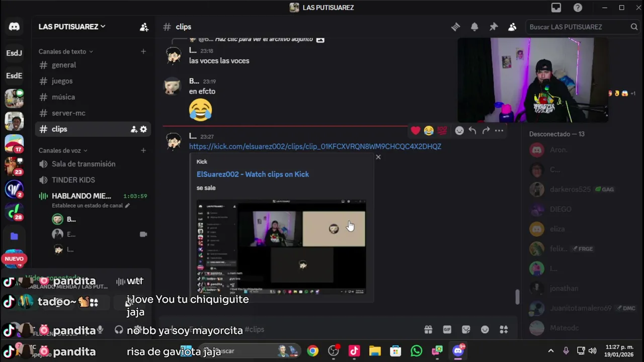Screen dimensions: 644x362
Task: Toggle member list visibility icon
Action: click(512, 27)
